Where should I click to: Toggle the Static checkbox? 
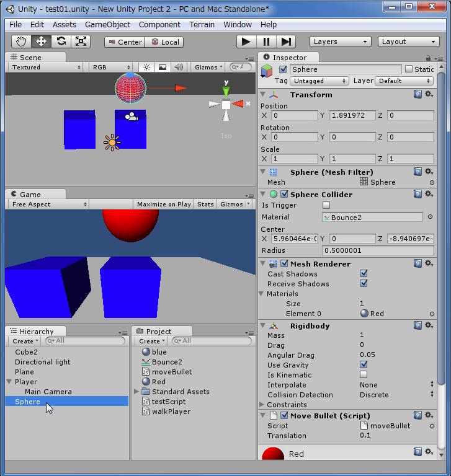pyautogui.click(x=408, y=69)
